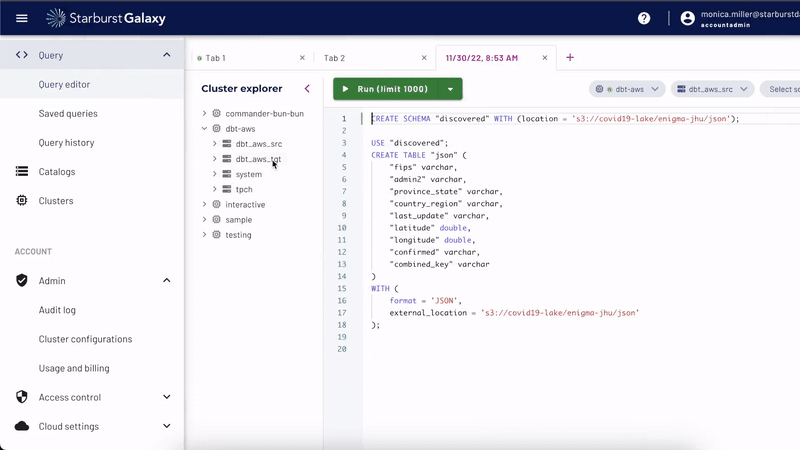Click line number 20 in editor gutter
The height and width of the screenshot is (450, 800).
click(342, 349)
